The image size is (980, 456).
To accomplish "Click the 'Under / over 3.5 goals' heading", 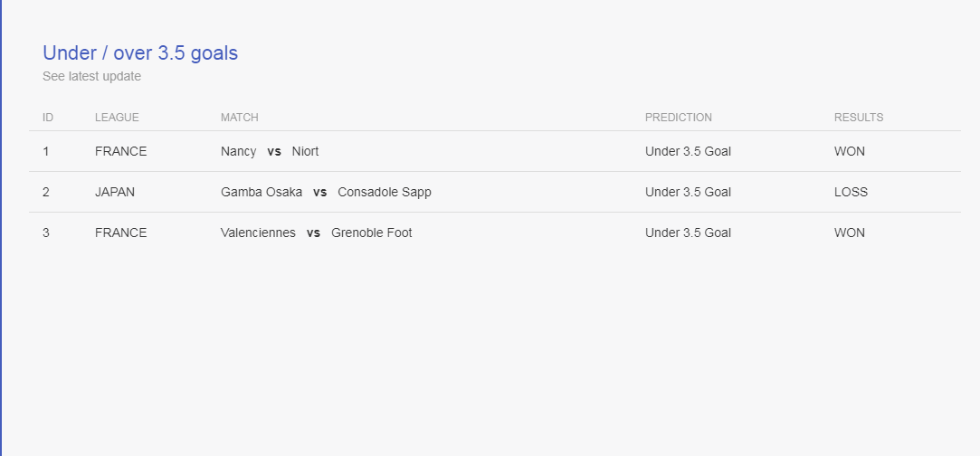I will [140, 53].
